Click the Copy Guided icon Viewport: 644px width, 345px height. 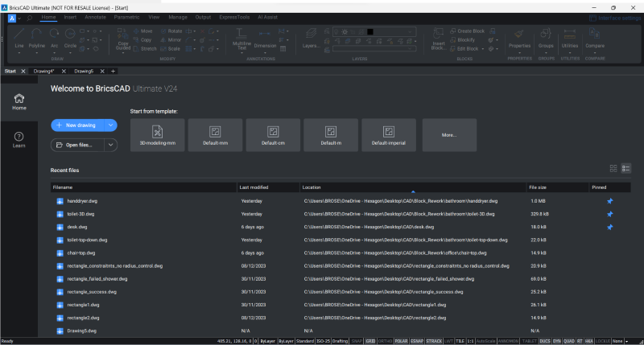coord(122,34)
